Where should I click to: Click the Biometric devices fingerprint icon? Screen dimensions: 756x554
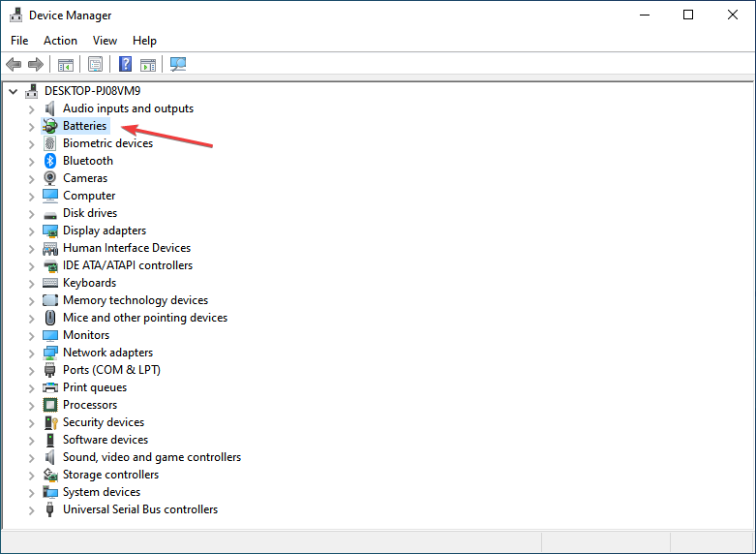pyautogui.click(x=50, y=143)
